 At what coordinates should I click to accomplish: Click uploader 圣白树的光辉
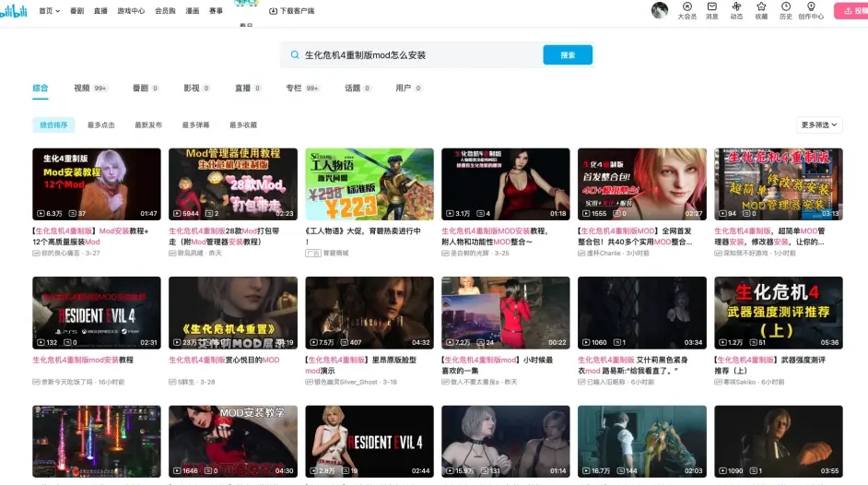pyautogui.click(x=470, y=253)
